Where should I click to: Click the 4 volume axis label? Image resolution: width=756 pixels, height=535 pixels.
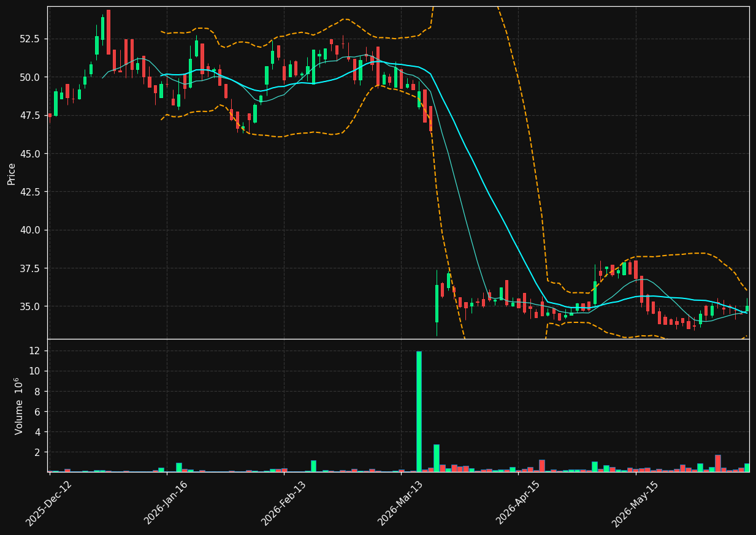37,432
